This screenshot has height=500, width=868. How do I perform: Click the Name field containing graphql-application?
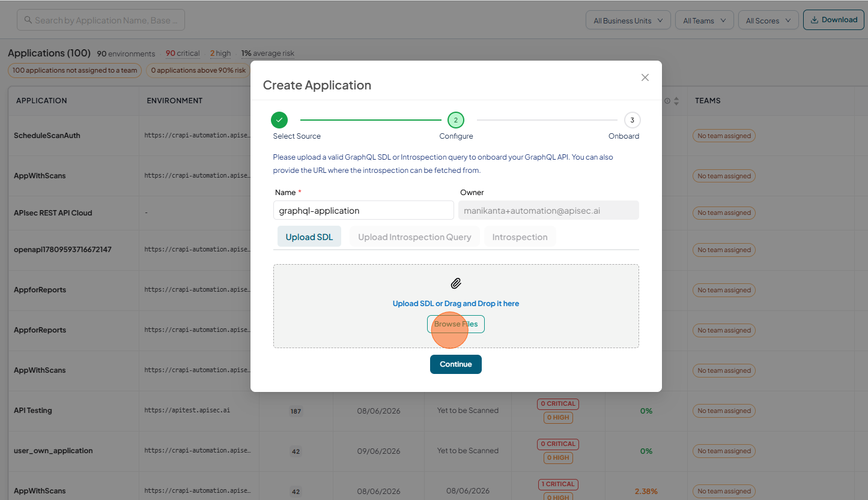[363, 210]
